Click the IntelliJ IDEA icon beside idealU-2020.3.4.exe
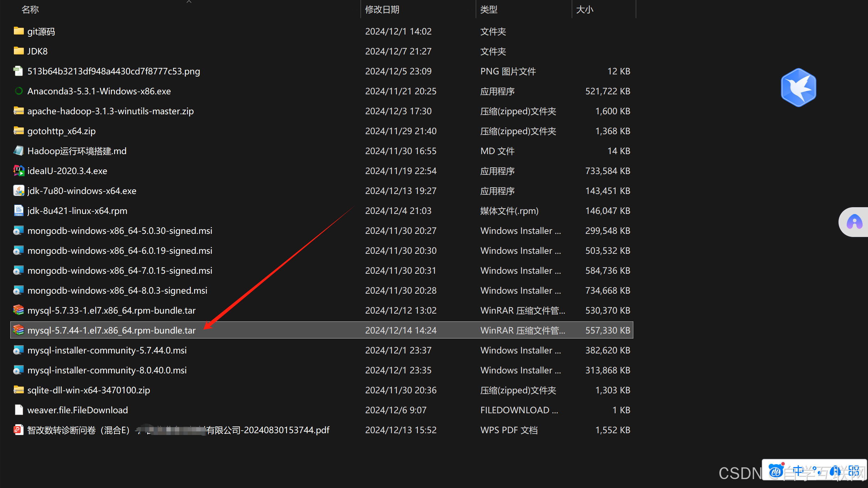The image size is (868, 488). point(18,170)
